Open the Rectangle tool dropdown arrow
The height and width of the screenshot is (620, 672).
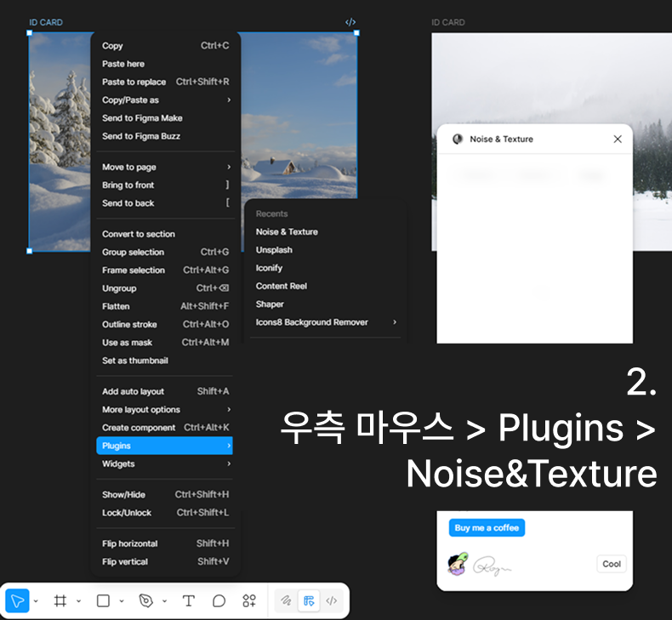pos(122,601)
